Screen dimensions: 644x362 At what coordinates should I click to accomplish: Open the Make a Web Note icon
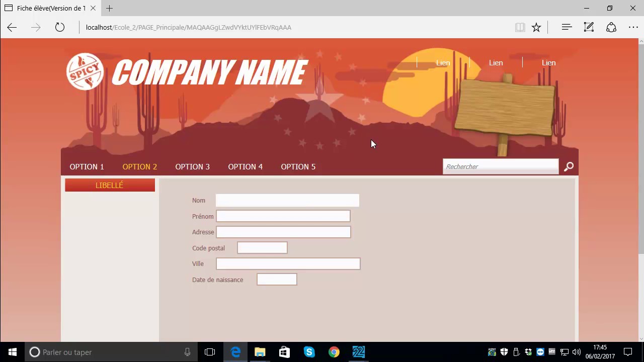589,28
